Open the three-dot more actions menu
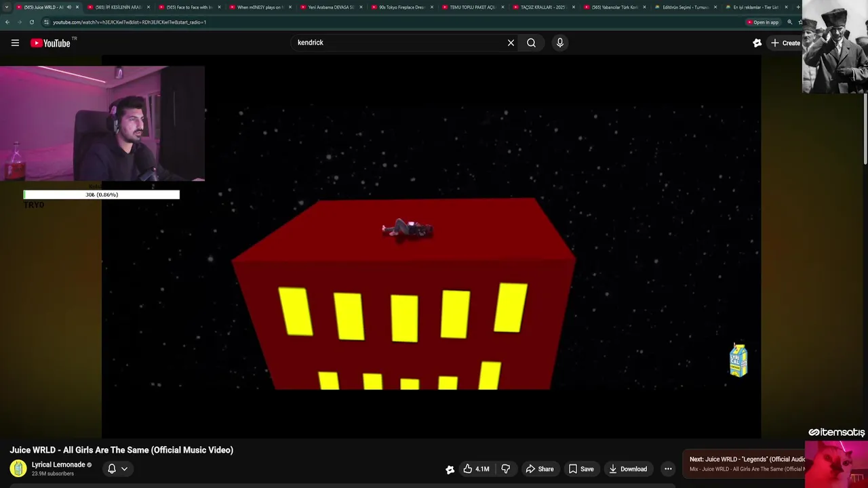Image resolution: width=868 pixels, height=488 pixels. (668, 469)
